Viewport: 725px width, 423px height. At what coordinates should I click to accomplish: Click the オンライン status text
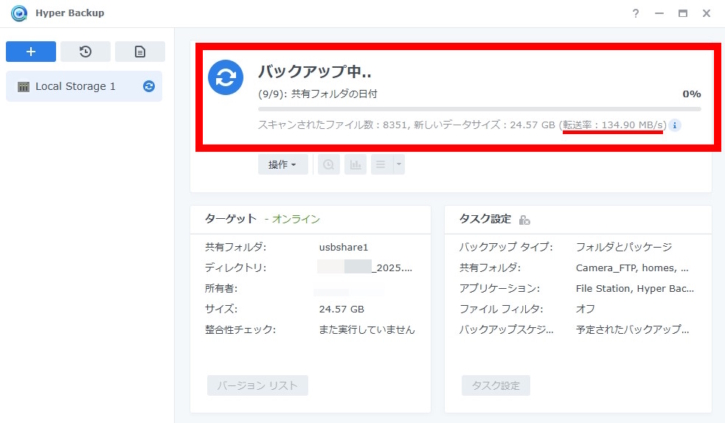[297, 219]
